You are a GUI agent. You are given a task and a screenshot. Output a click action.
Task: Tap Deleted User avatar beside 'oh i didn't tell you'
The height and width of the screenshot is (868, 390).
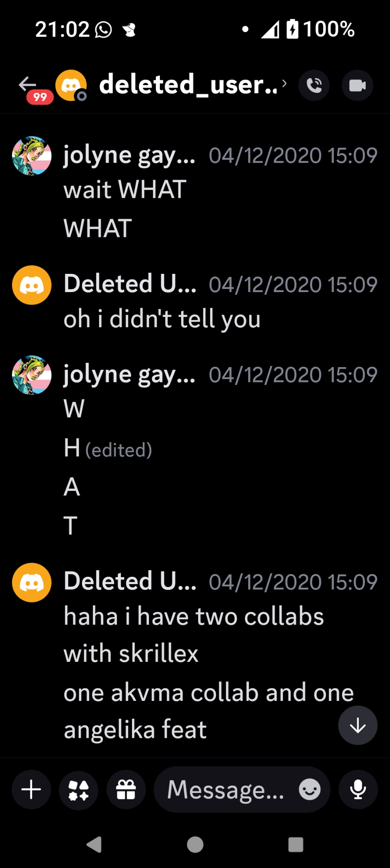coord(32,285)
